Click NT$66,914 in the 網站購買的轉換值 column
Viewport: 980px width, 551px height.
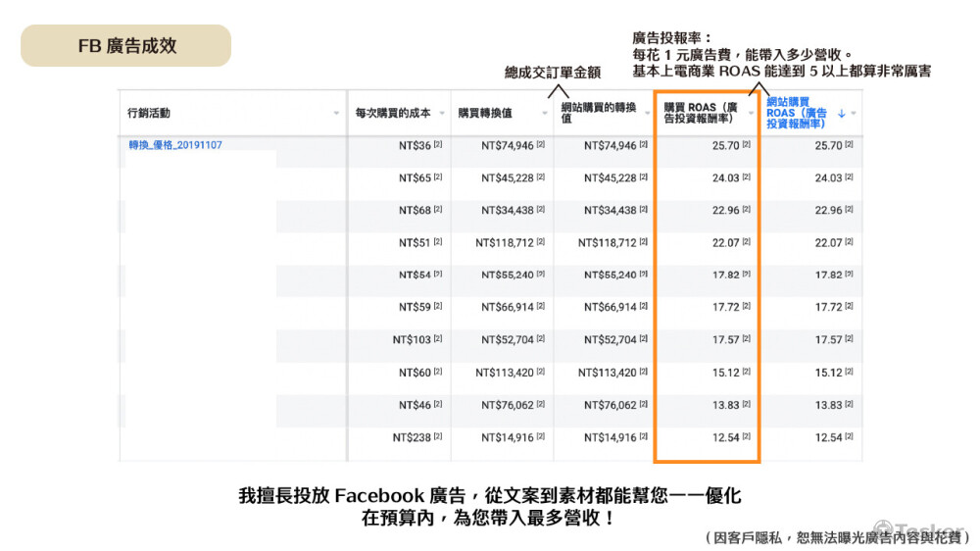tap(610, 308)
